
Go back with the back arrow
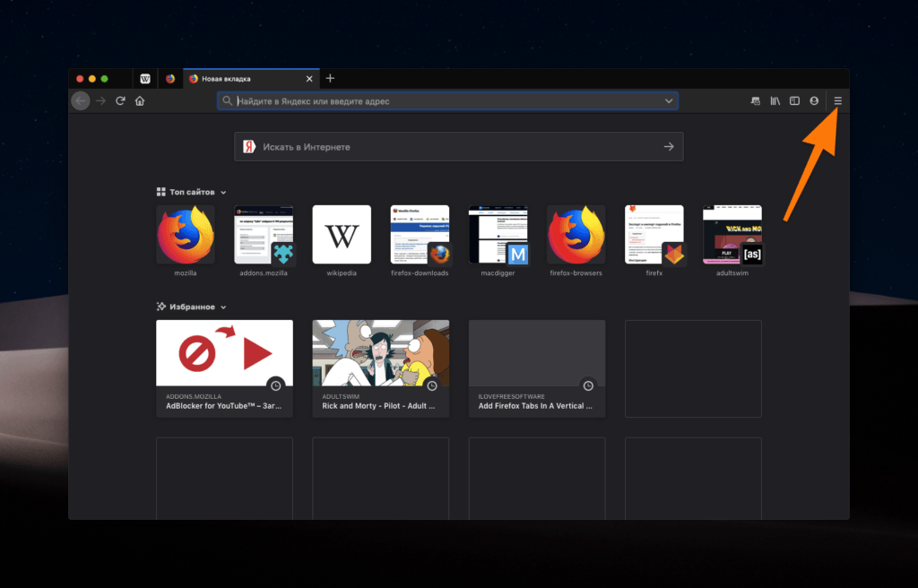click(81, 100)
